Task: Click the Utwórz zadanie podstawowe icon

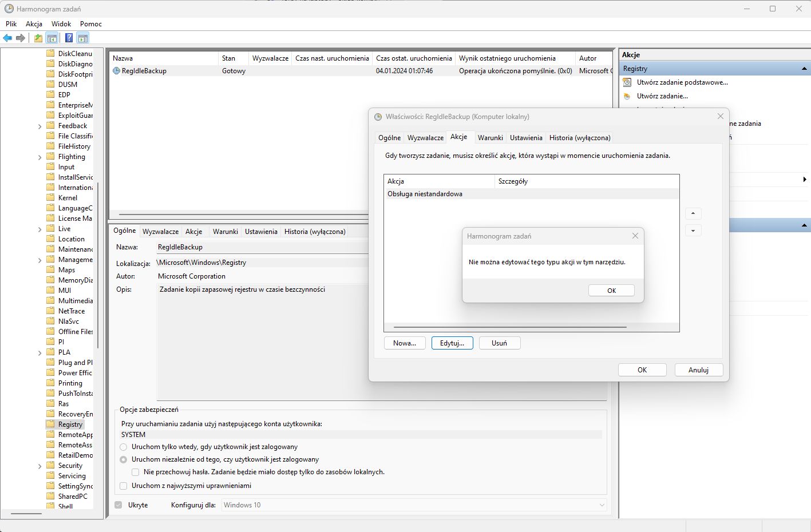Action: click(x=627, y=82)
